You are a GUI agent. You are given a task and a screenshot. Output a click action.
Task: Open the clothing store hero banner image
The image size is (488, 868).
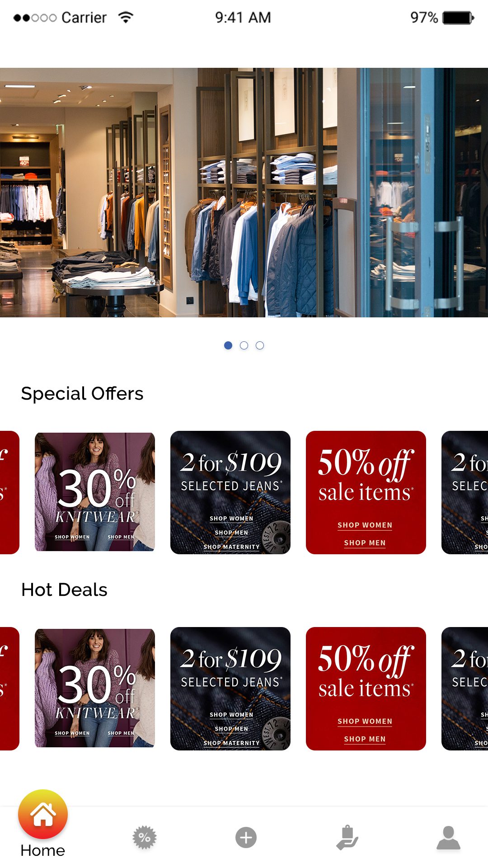244,193
